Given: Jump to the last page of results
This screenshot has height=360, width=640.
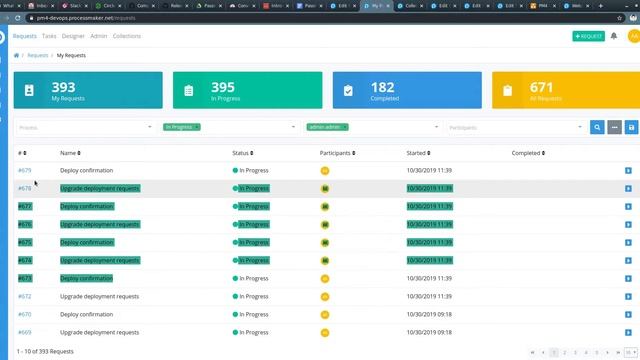Looking at the screenshot, I should coord(618,352).
